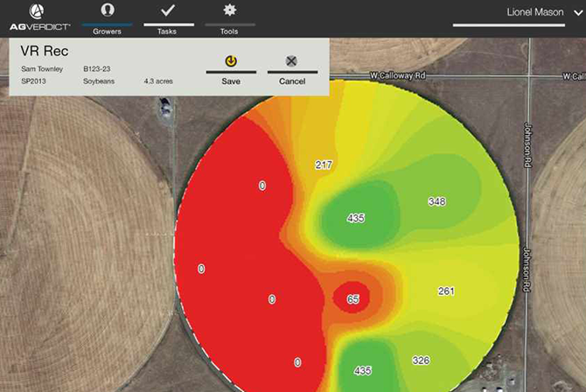Image resolution: width=586 pixels, height=392 pixels.
Task: Click the 4.3 acres value
Action: [158, 81]
